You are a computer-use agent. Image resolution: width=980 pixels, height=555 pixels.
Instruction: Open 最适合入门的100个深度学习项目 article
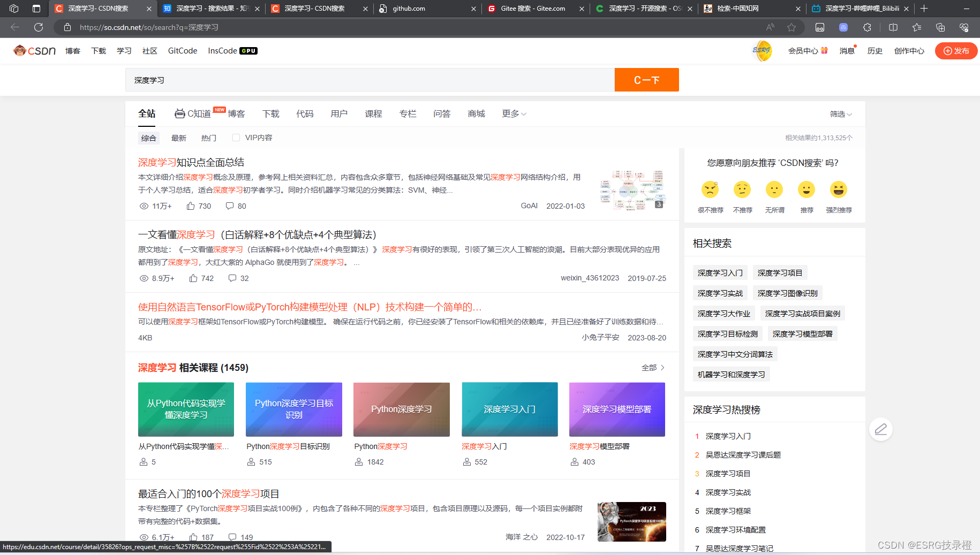pos(209,493)
